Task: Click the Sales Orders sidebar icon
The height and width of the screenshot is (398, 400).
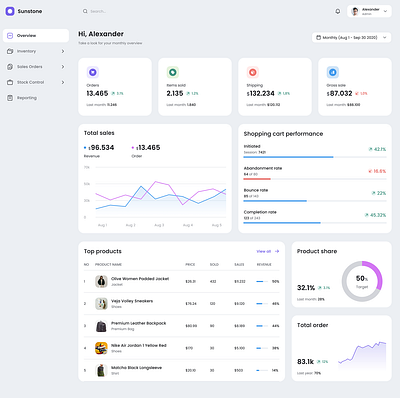Action: tap(10, 67)
